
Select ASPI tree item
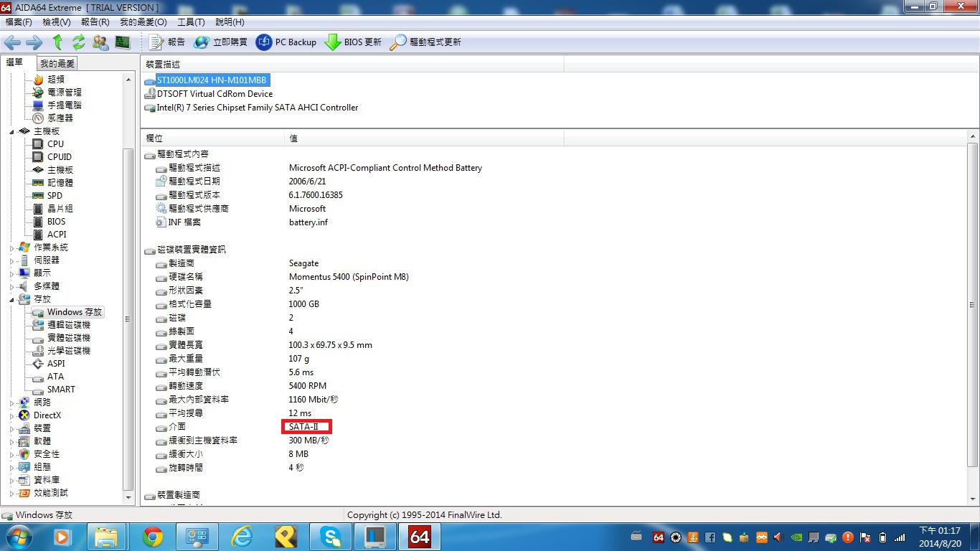[x=56, y=364]
